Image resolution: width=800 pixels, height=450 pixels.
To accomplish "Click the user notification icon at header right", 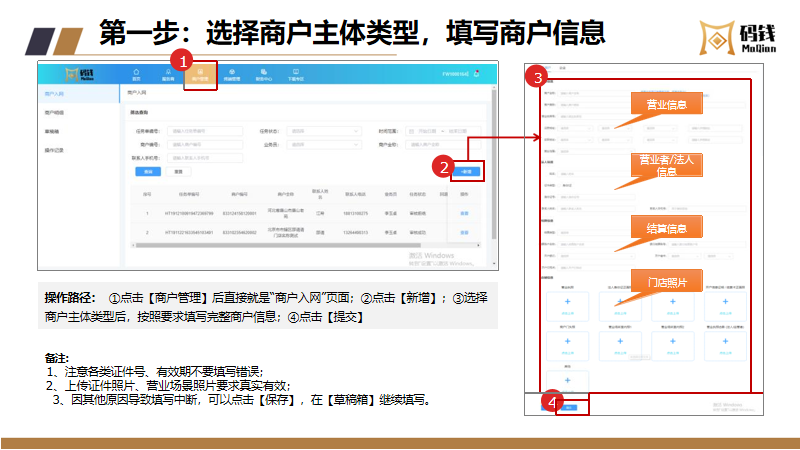I will tap(477, 74).
